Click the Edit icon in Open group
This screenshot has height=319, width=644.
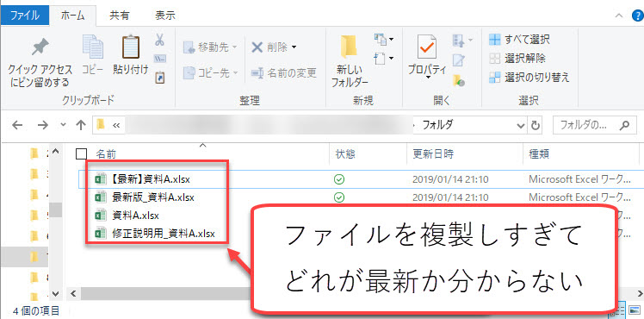pyautogui.click(x=458, y=61)
